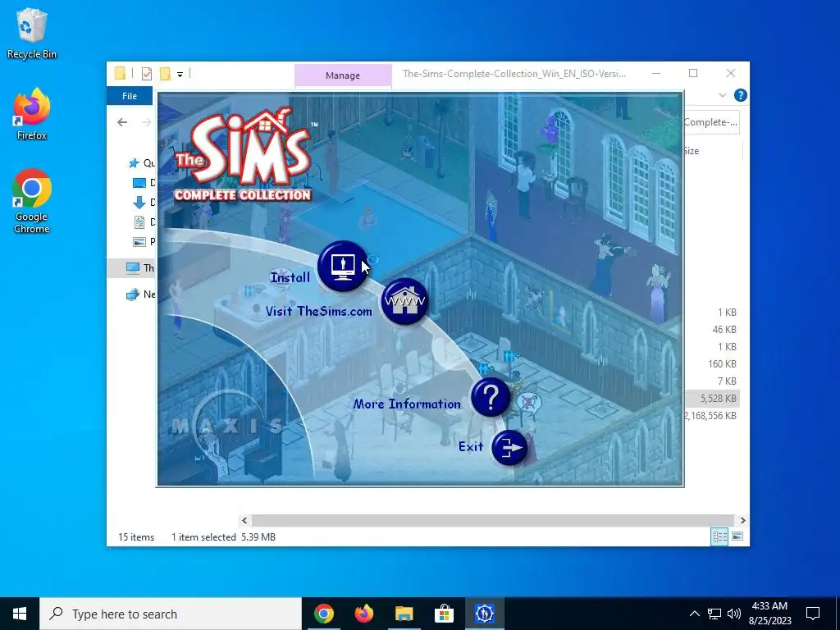Select the file row showing 5,528 KB
The width and height of the screenshot is (840, 630).
711,398
